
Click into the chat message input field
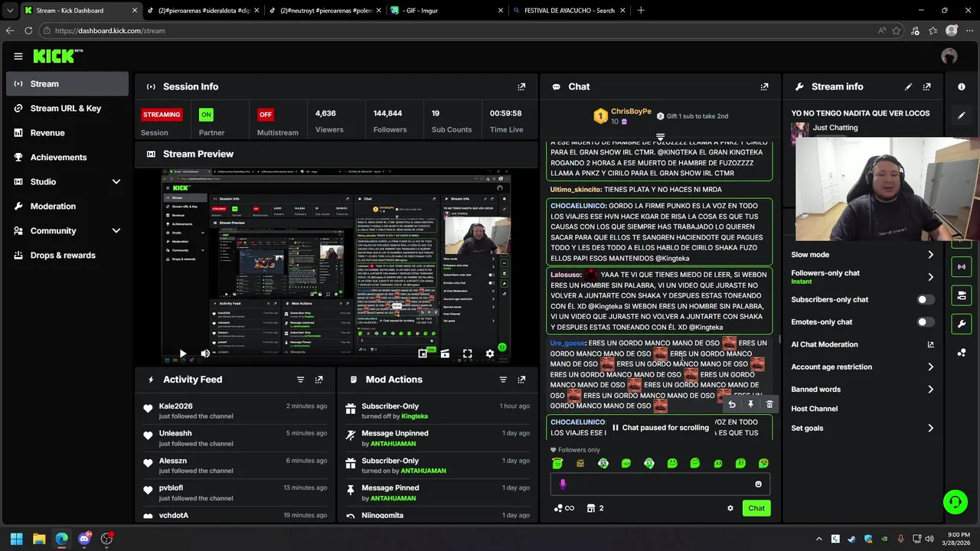[658, 484]
